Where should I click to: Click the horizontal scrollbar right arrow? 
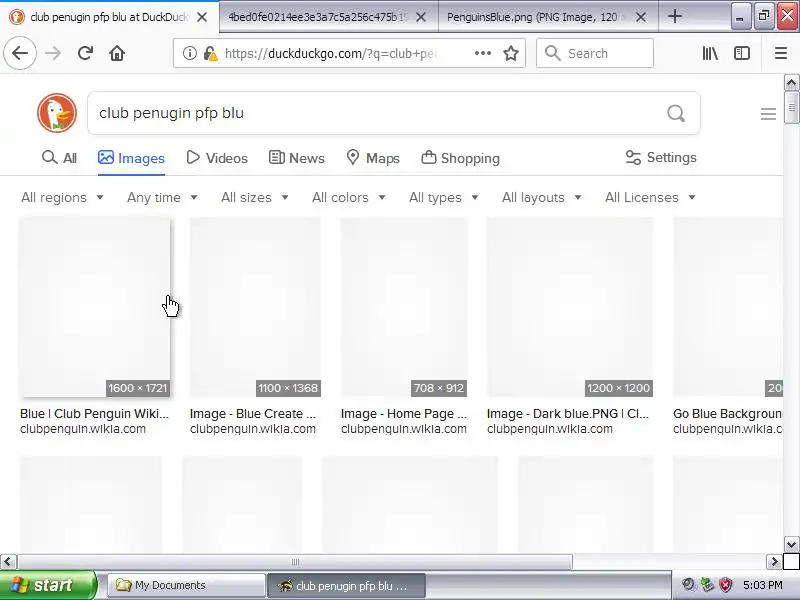tap(774, 562)
